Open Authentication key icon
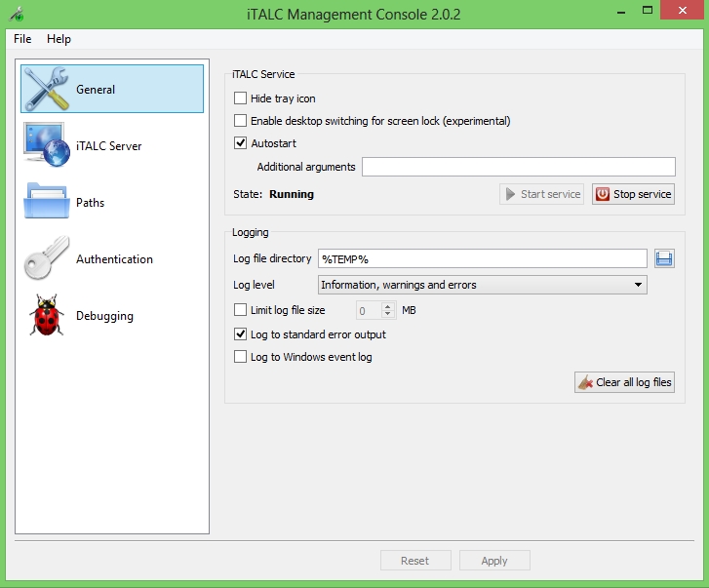The height and width of the screenshot is (588, 709). 47,258
